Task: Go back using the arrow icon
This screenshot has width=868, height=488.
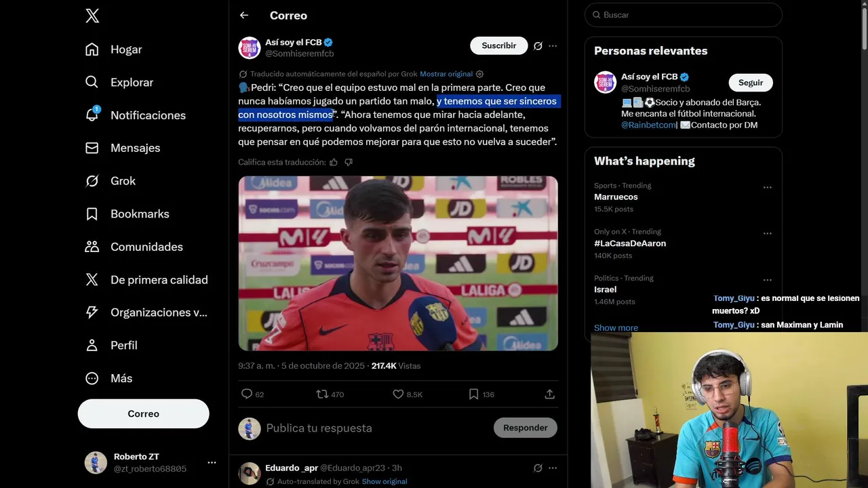Action: 244,15
